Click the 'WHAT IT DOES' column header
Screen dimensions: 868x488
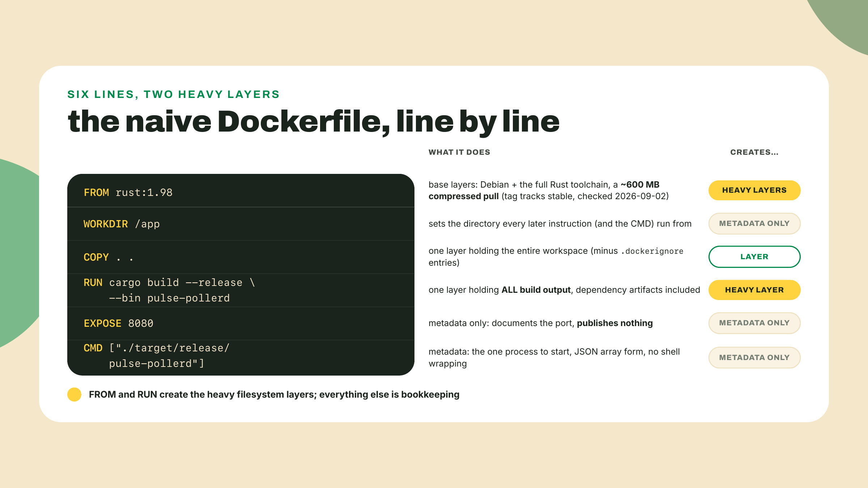click(459, 152)
